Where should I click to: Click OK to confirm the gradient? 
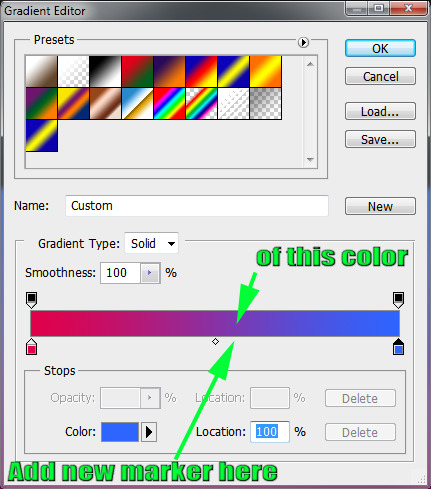click(380, 48)
